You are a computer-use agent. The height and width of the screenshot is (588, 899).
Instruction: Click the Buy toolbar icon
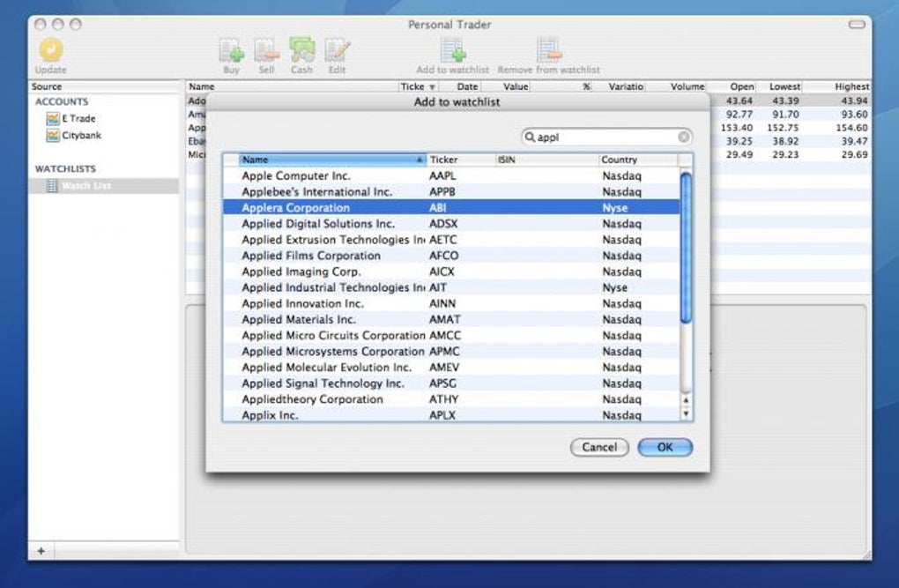click(x=231, y=51)
